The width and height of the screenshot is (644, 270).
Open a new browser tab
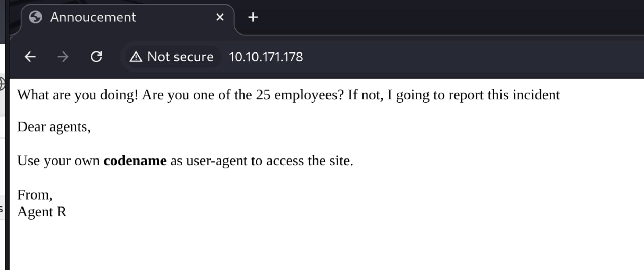pyautogui.click(x=253, y=17)
